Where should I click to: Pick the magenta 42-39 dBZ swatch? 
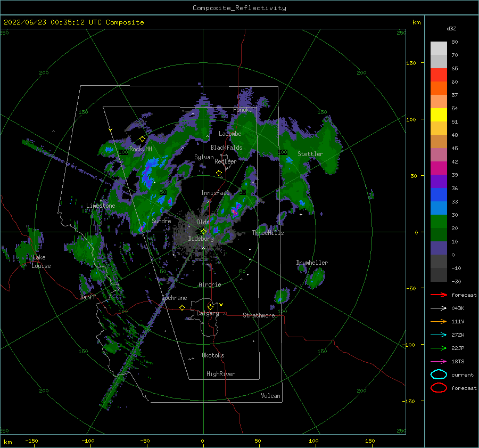pyautogui.click(x=439, y=168)
